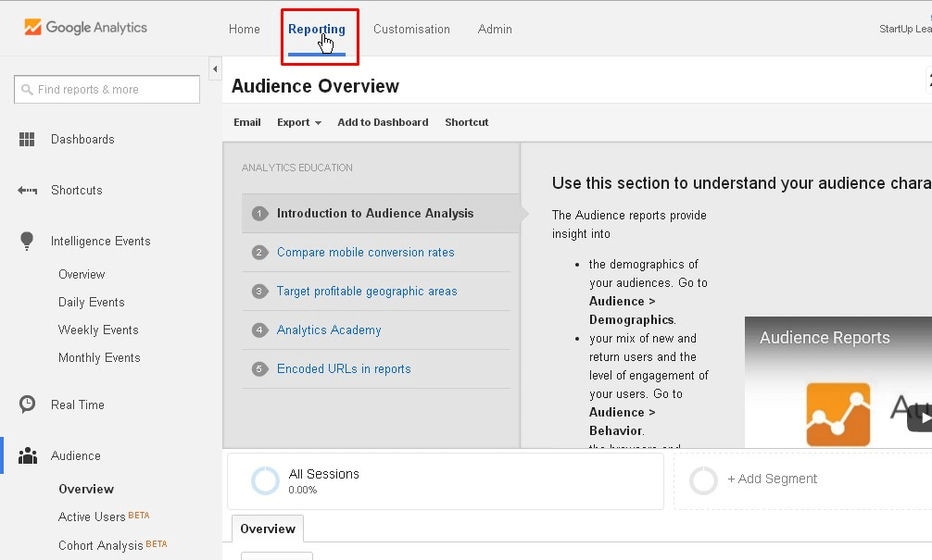Viewport: 932px width, 560px height.
Task: Open the Admin tab
Action: point(495,30)
